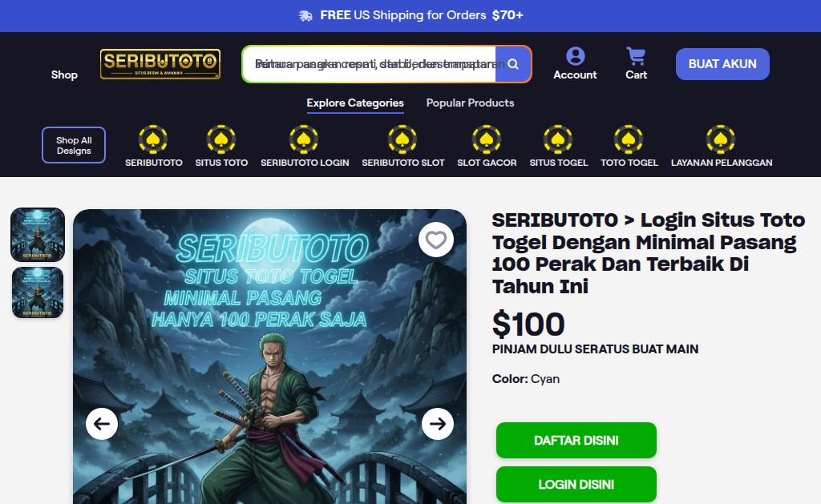Choose the TOTO TOGEL category chip

coord(629,147)
